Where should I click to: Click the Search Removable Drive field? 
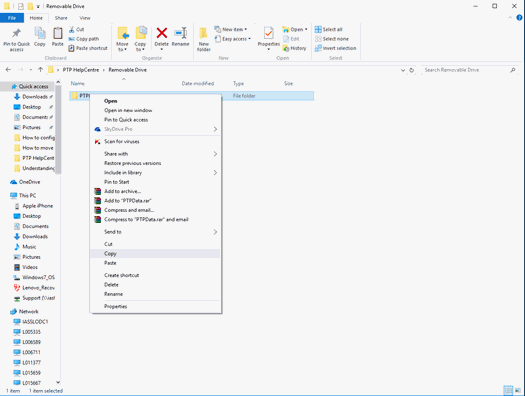click(469, 70)
